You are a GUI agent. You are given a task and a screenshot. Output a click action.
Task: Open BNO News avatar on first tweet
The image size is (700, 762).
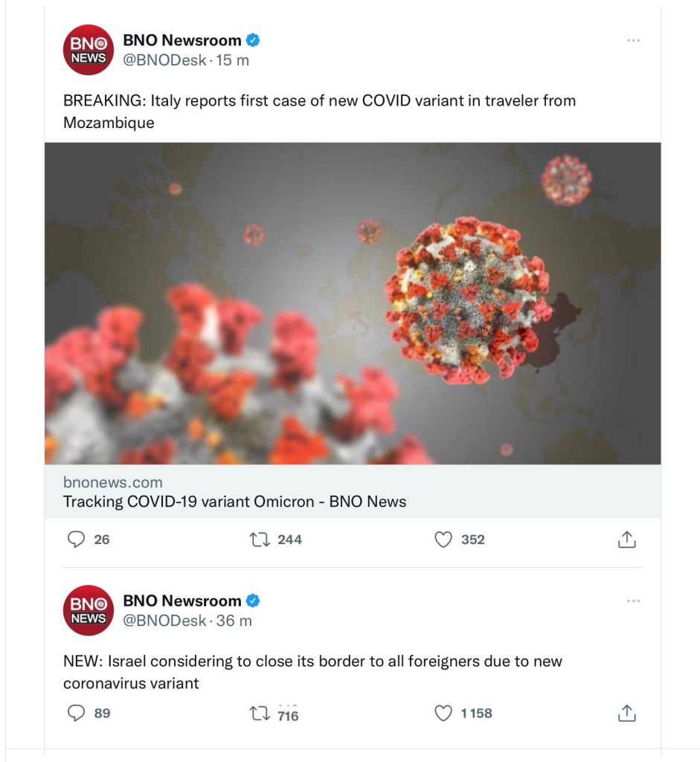[x=88, y=50]
